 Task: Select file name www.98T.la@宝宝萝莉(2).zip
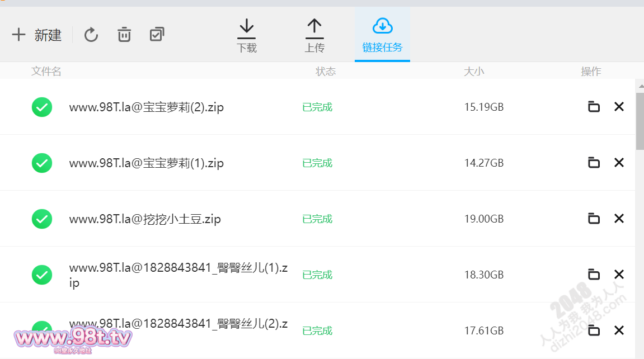[x=146, y=107]
